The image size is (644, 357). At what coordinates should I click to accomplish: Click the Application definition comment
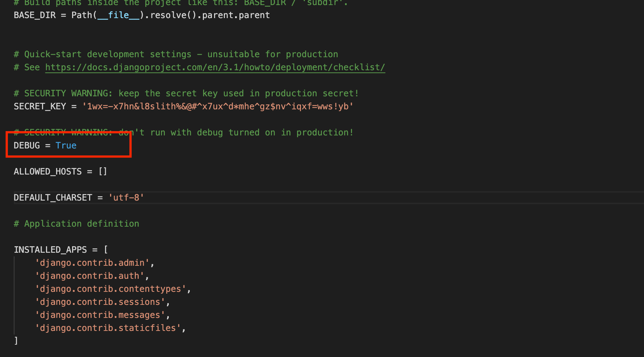76,223
